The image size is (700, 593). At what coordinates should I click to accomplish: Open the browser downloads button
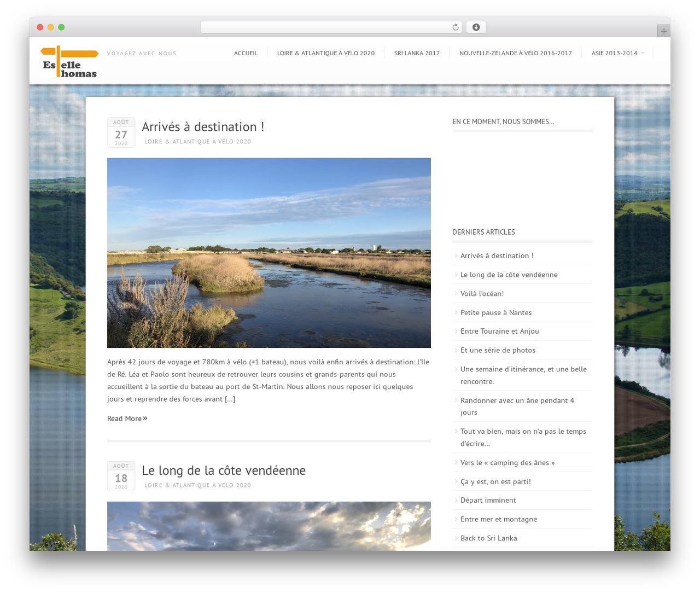coord(476,27)
